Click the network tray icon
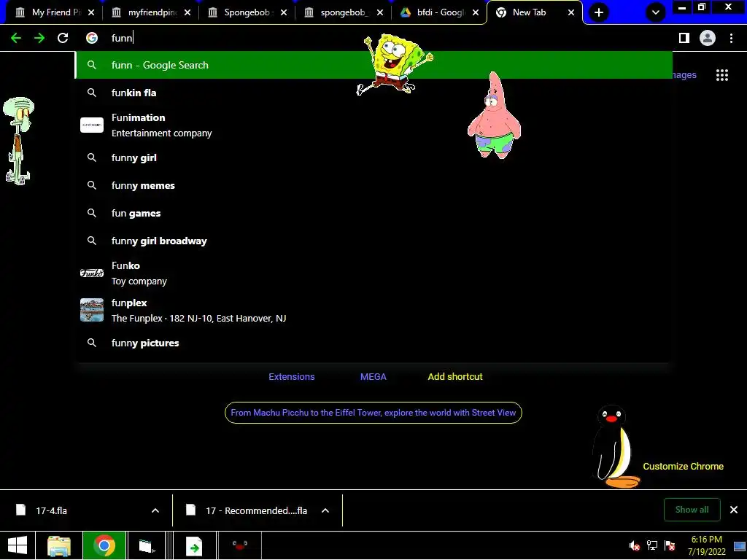 pyautogui.click(x=651, y=545)
